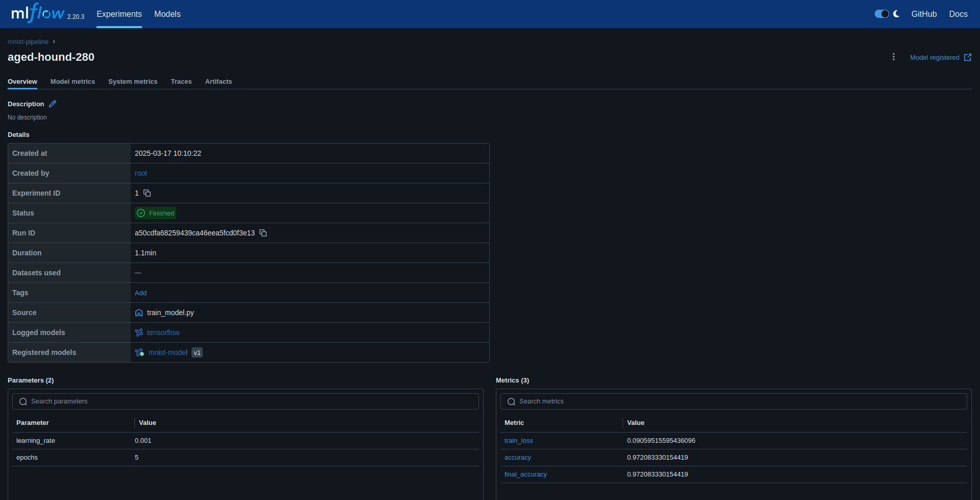Click the registered model icon beside mnist-model
This screenshot has height=500, width=980.
(139, 352)
